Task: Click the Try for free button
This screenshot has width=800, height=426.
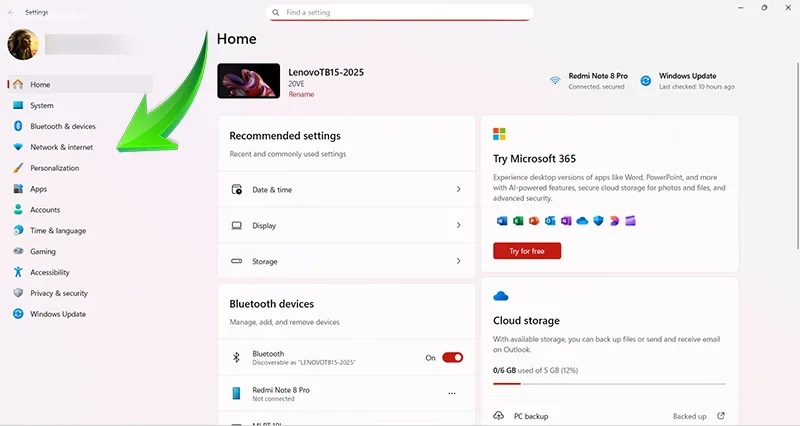Action: (x=527, y=251)
